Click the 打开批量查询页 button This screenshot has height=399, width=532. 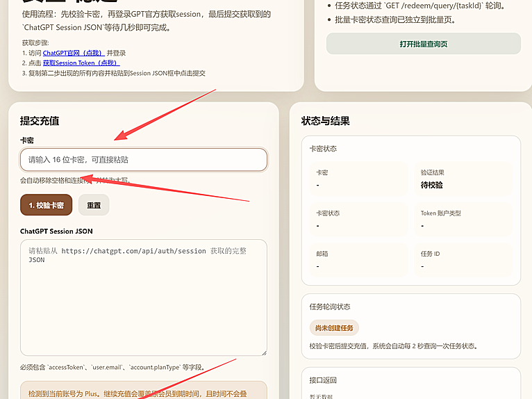[x=424, y=44]
